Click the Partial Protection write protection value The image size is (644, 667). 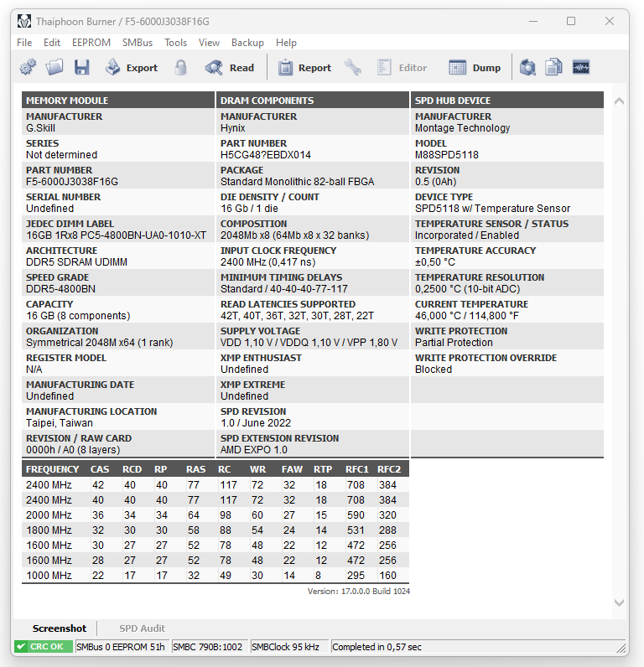(454, 343)
